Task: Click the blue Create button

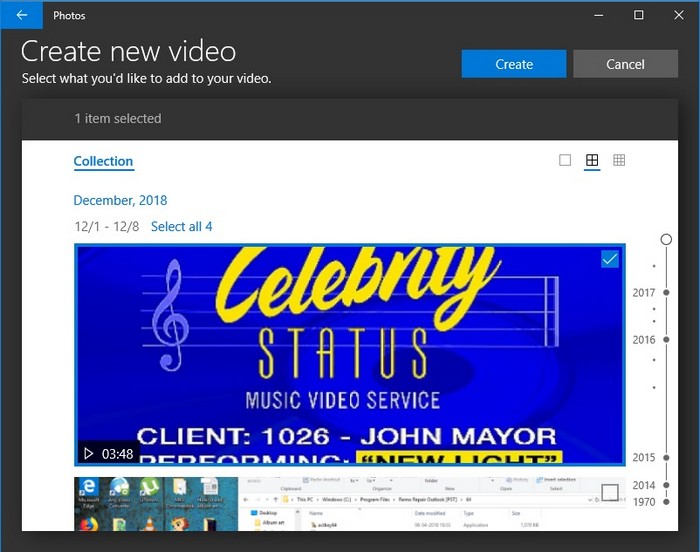Action: tap(514, 64)
